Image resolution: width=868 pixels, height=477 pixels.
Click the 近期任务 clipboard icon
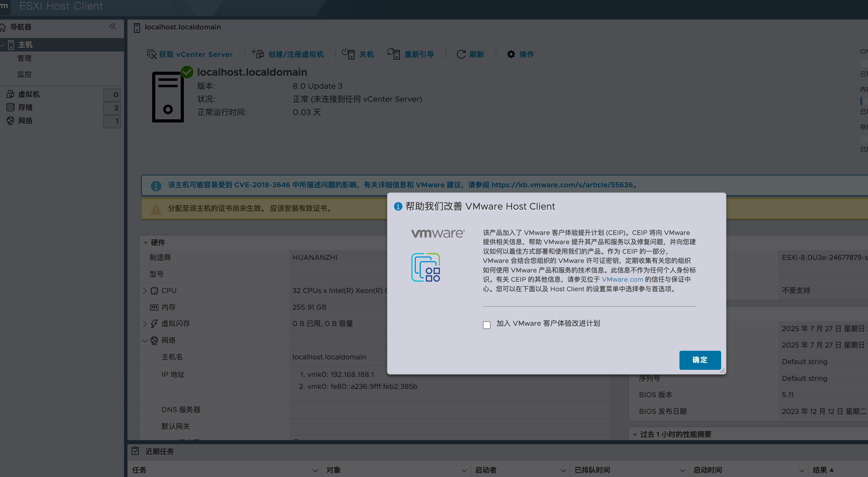135,451
